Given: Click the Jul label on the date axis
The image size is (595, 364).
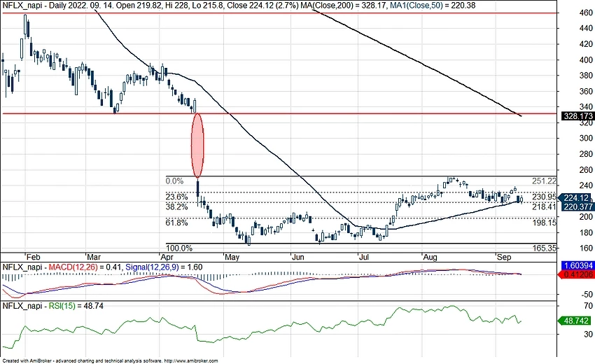Looking at the screenshot, I should click(x=364, y=257).
